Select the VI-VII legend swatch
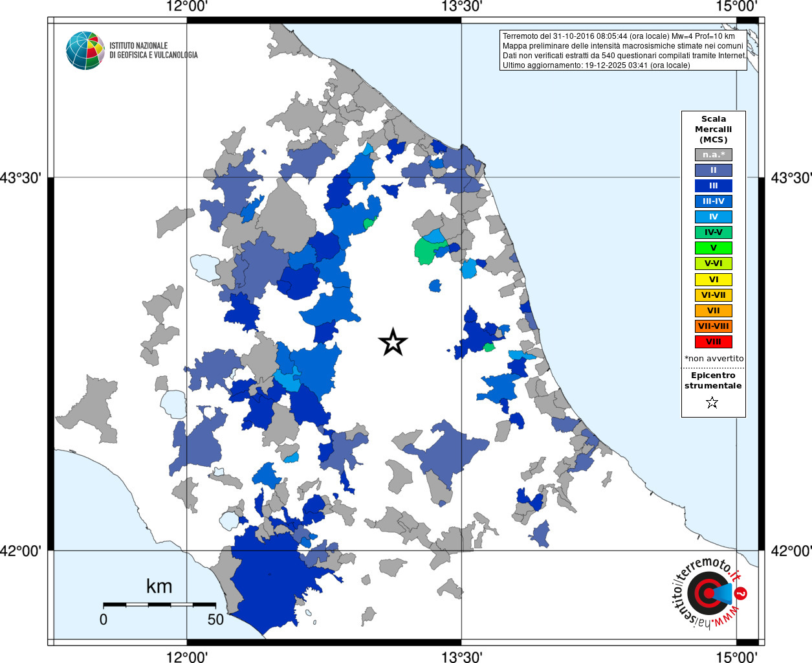This screenshot has height=663, width=812. tap(714, 295)
